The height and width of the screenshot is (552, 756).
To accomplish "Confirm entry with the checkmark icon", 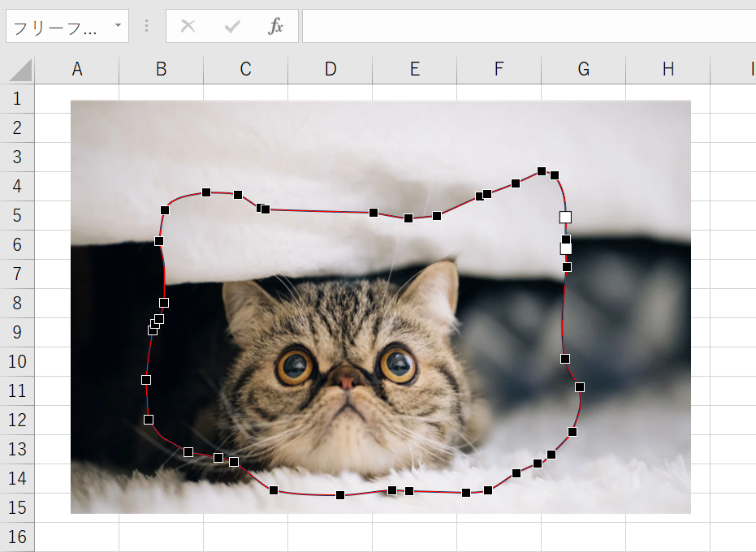I will coord(232,26).
